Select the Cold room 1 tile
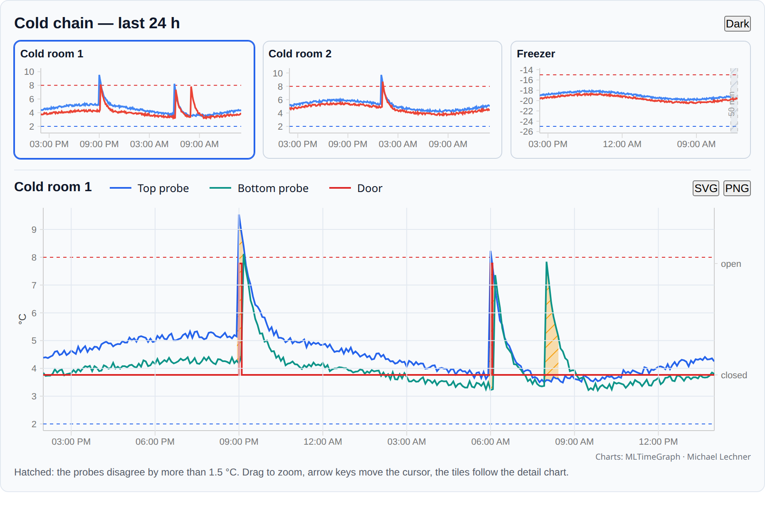Viewport: 765px width, 532px height. [x=134, y=100]
